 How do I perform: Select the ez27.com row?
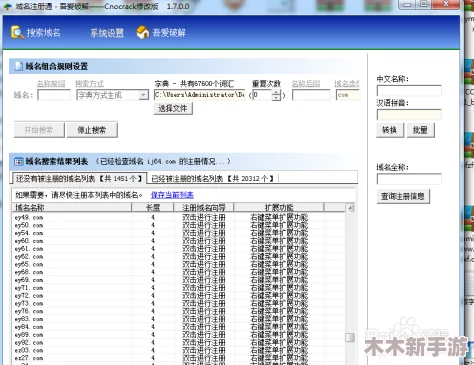[179, 358]
